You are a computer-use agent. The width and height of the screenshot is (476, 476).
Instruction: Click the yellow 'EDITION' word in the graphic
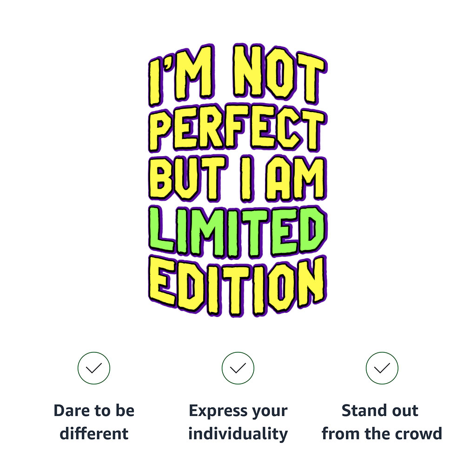[238, 286]
